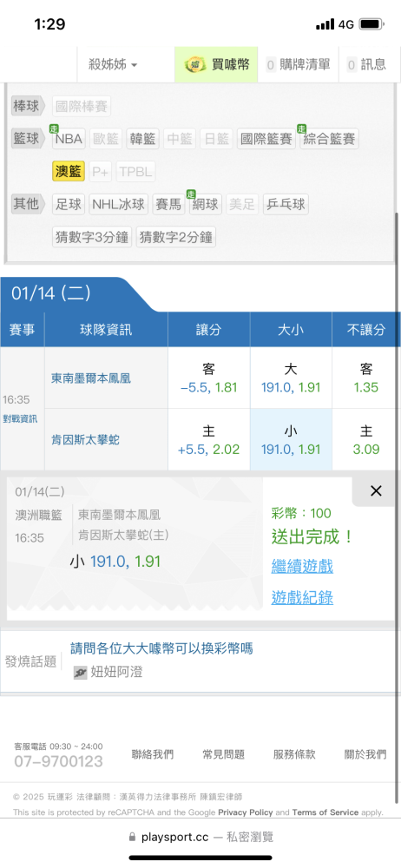Tap the page vertical scrollbar
The width and height of the screenshot is (401, 868).
(x=396, y=508)
